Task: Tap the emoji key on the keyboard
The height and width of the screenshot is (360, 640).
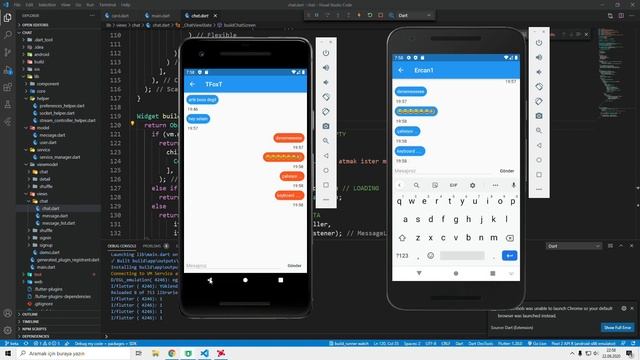Action: (430, 256)
